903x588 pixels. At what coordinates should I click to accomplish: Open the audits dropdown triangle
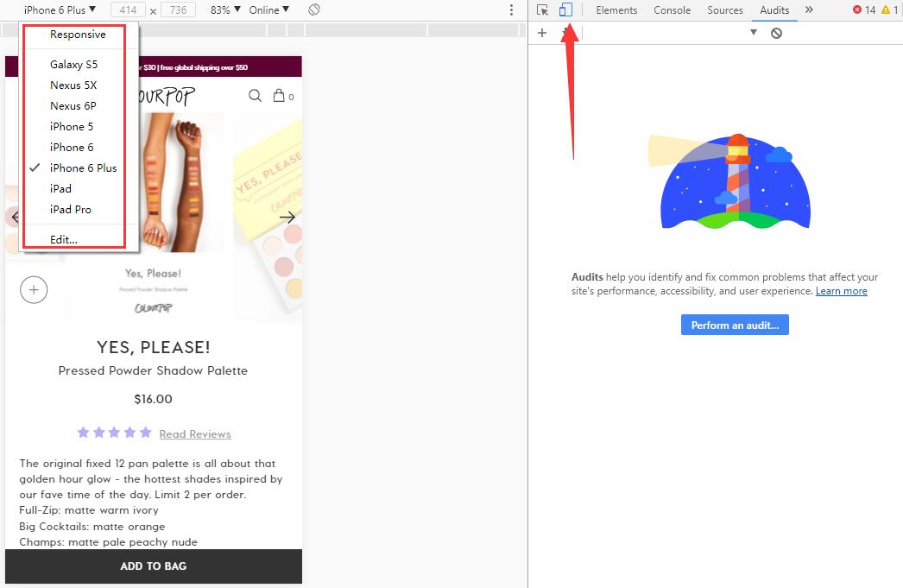(x=754, y=32)
